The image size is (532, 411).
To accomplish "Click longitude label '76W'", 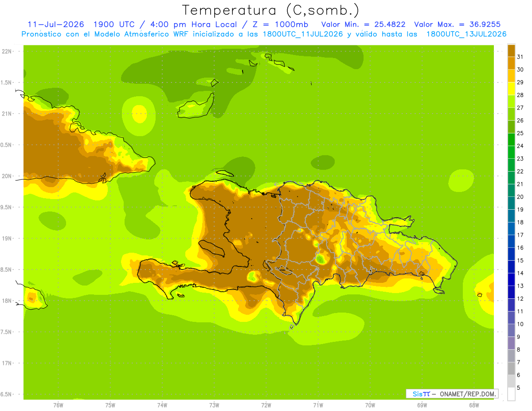I will click(58, 405).
